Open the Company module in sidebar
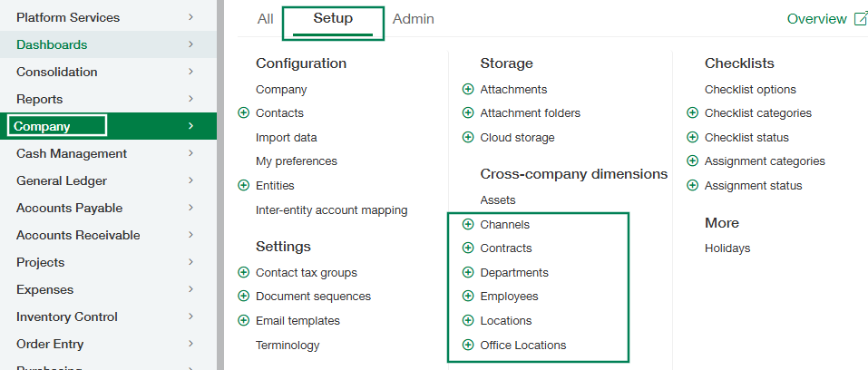This screenshot has width=868, height=370. [x=108, y=126]
